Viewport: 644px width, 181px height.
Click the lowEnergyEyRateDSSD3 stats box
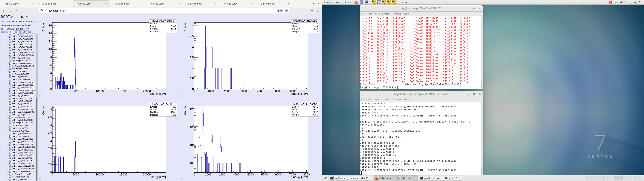[305, 109]
